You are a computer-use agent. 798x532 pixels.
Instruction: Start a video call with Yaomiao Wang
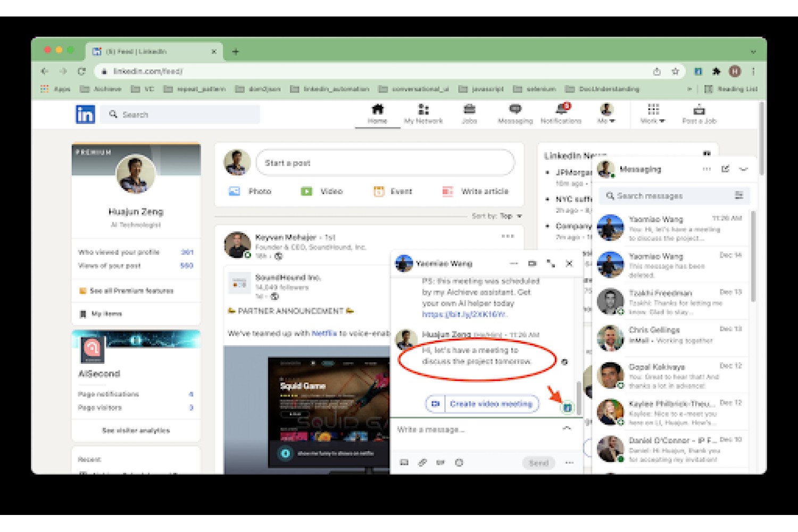(532, 263)
